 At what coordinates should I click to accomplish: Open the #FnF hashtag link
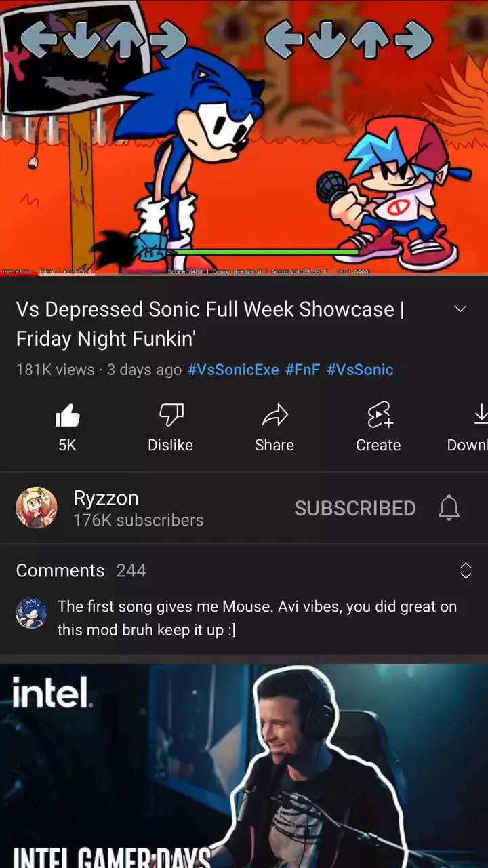[x=302, y=370]
